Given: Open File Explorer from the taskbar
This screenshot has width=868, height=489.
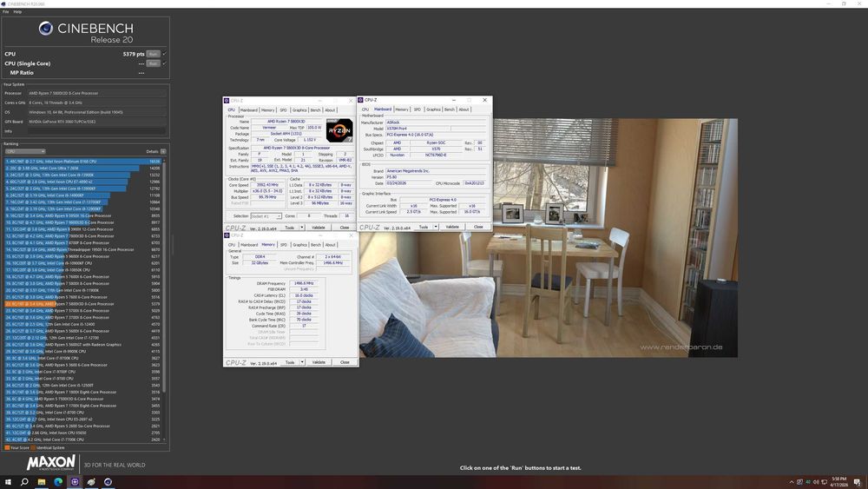Looking at the screenshot, I should [41, 482].
